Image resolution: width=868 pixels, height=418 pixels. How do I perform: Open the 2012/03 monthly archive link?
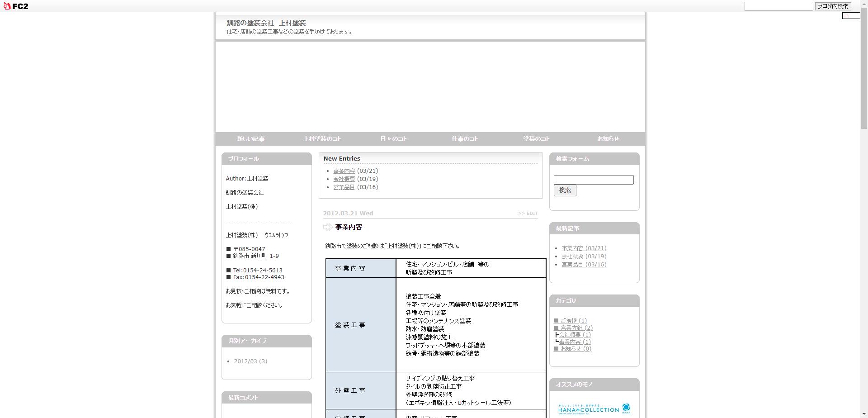click(250, 361)
